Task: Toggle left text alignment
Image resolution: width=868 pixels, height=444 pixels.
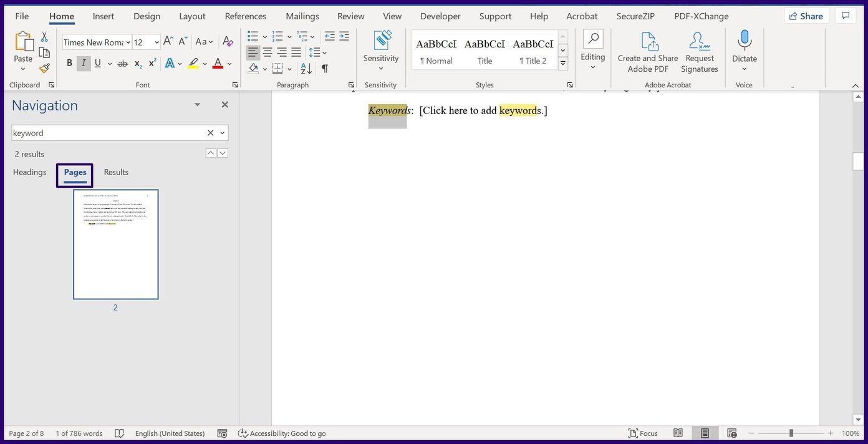Action: tap(253, 52)
